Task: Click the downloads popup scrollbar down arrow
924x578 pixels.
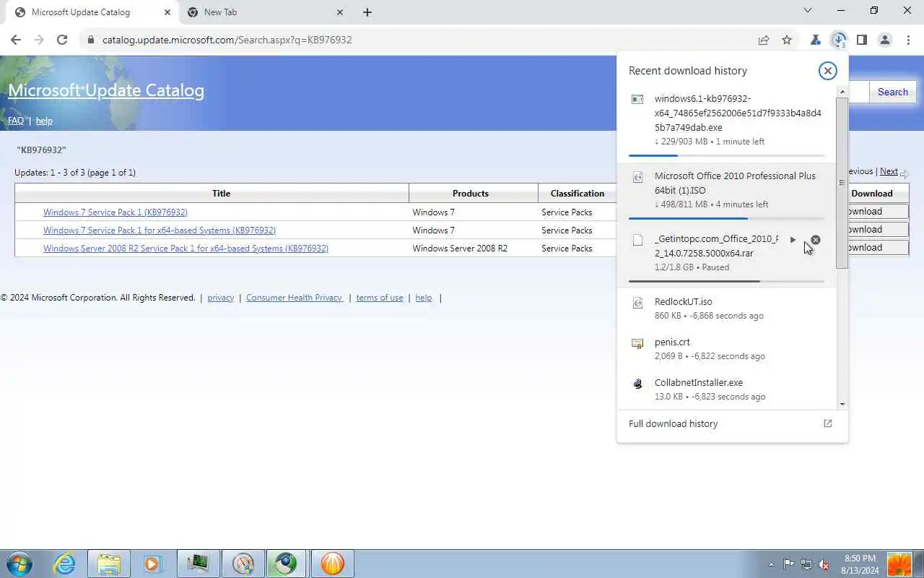Action: click(842, 405)
